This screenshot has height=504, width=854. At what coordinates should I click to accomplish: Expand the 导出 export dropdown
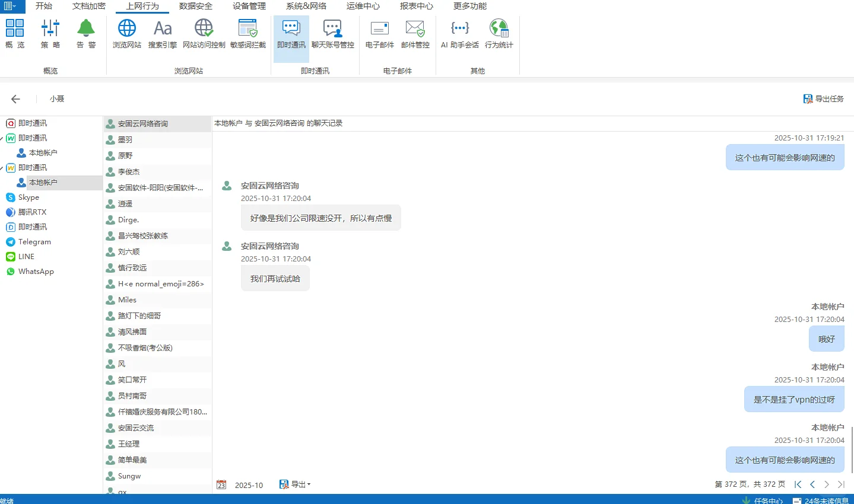(x=295, y=484)
